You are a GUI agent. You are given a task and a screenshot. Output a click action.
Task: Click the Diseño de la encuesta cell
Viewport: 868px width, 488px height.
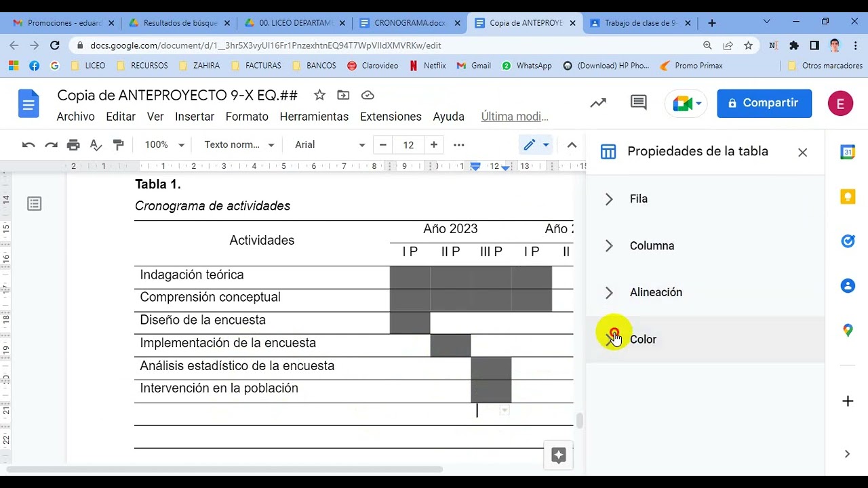click(262, 323)
